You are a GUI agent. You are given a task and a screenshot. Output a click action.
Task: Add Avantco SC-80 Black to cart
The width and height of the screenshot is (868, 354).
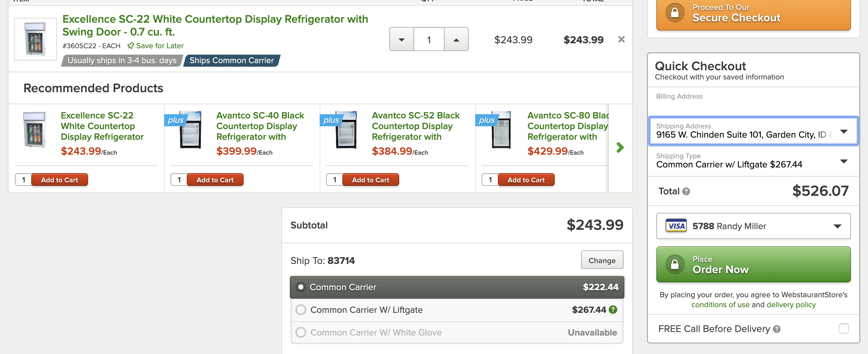click(526, 180)
